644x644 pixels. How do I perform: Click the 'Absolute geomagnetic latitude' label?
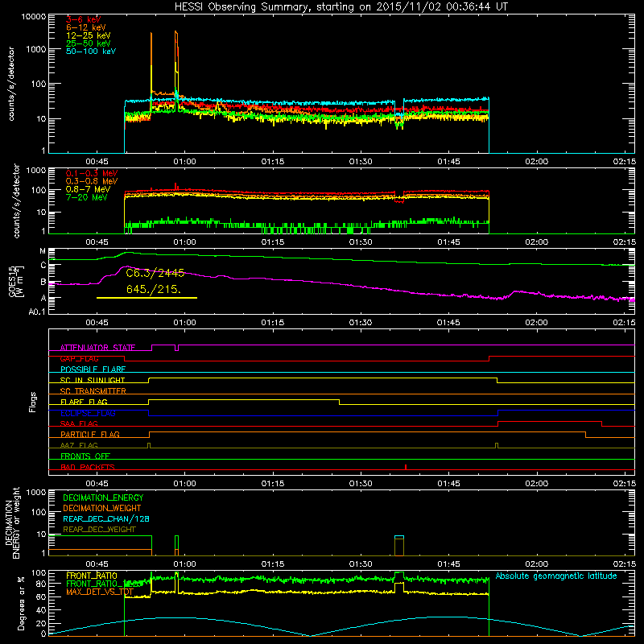pyautogui.click(x=556, y=576)
